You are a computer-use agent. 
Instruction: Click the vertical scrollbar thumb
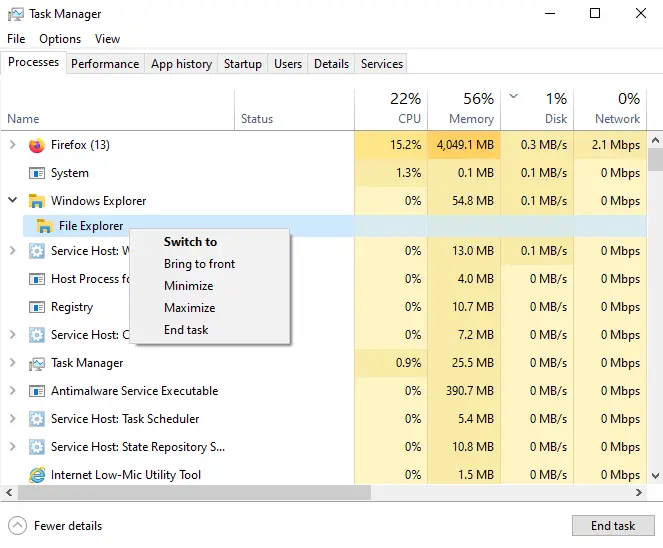(x=655, y=159)
